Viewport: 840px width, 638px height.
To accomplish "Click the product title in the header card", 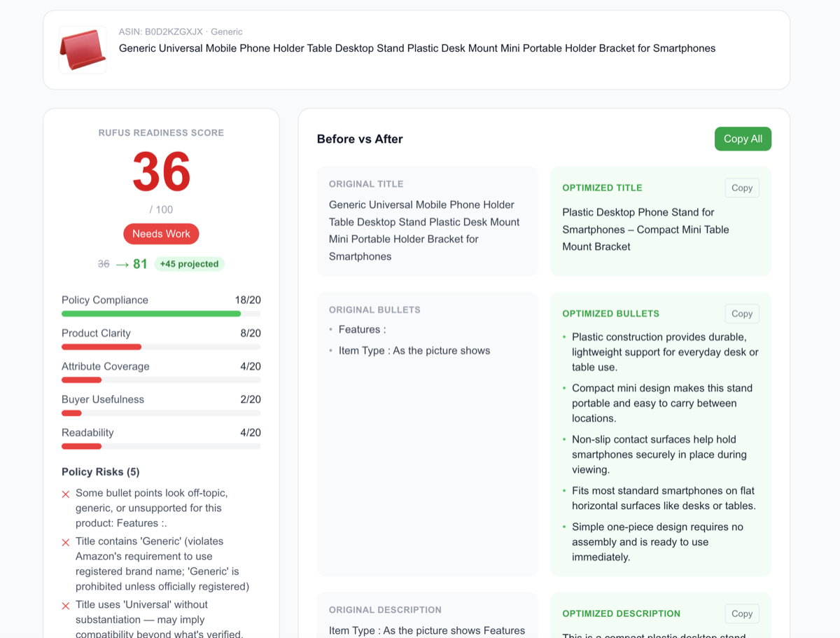I will tap(416, 48).
